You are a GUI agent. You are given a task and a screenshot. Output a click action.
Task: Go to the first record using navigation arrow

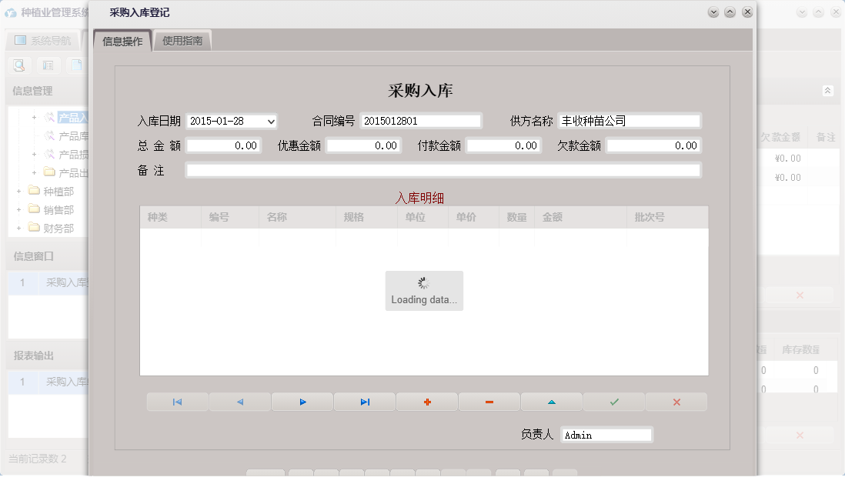pos(177,402)
